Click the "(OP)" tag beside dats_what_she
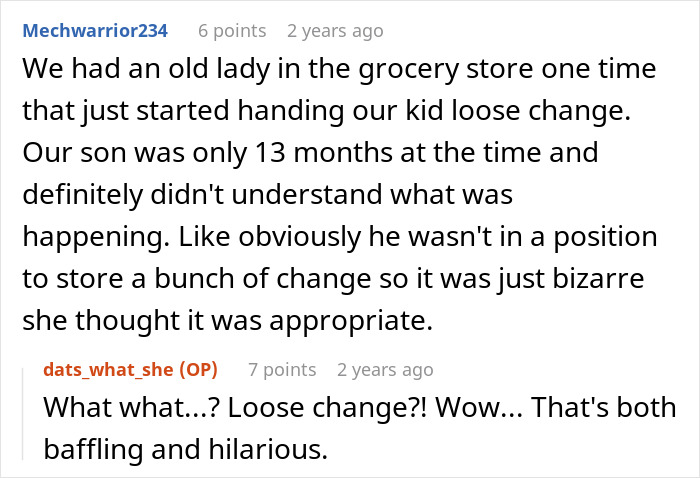The height and width of the screenshot is (478, 700). pos(198,370)
